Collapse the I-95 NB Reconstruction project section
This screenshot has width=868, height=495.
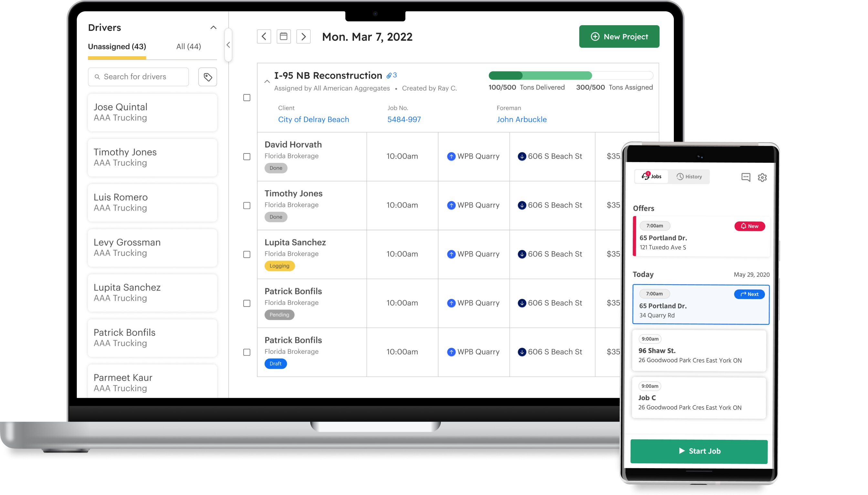pyautogui.click(x=267, y=82)
